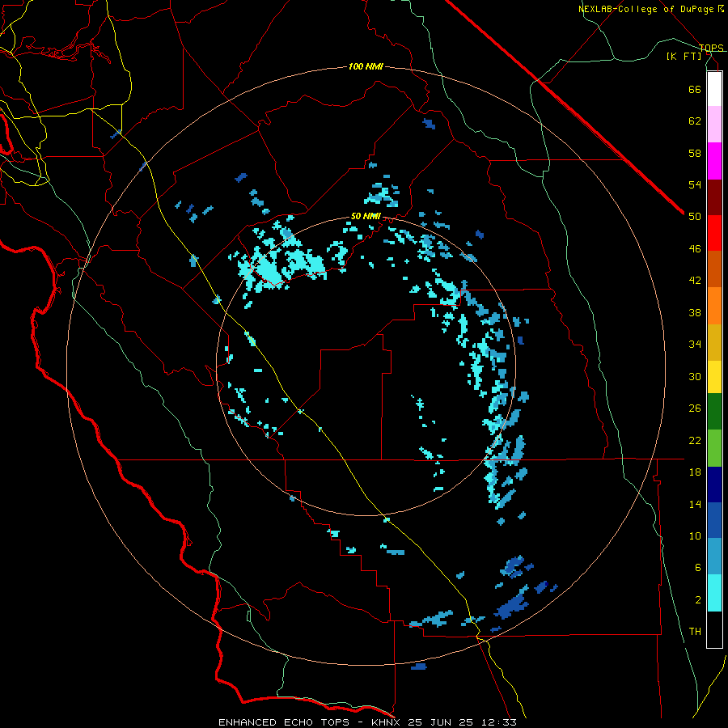Click the 18 scale value

[x=695, y=472]
